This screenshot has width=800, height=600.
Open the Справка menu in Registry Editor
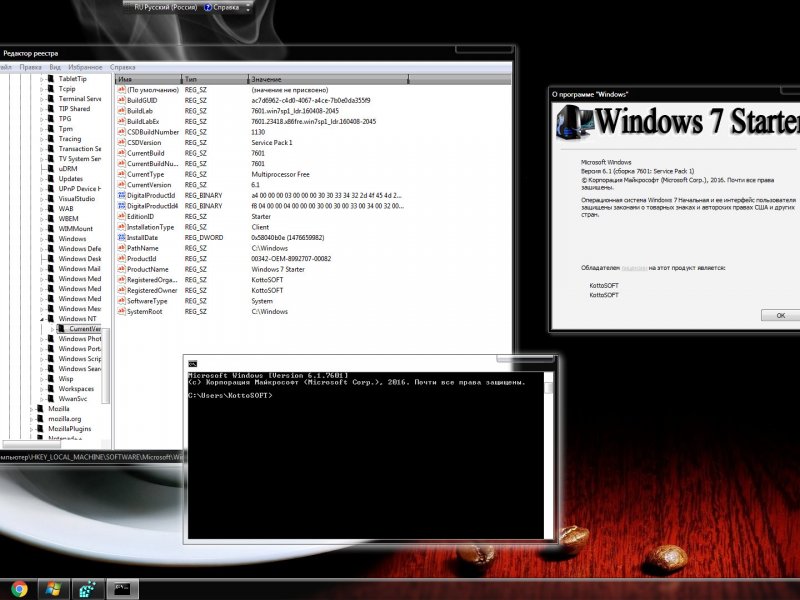coord(122,67)
